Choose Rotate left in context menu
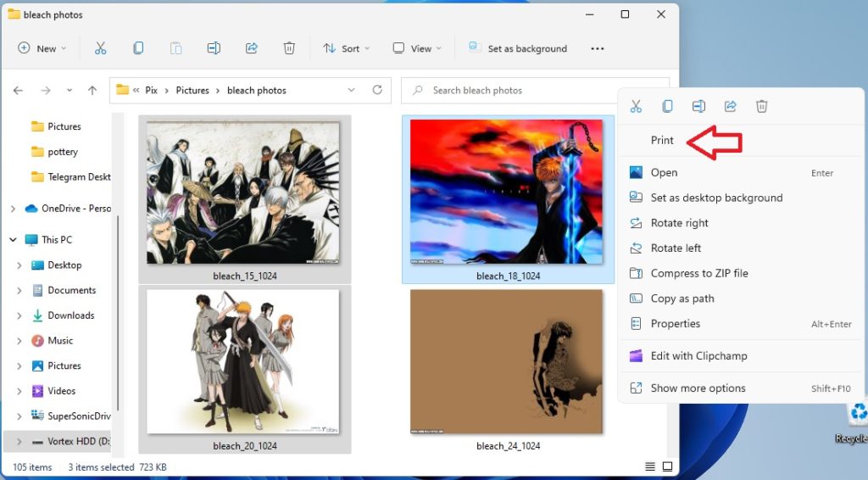Screen dimensions: 868x480 point(741,248)
